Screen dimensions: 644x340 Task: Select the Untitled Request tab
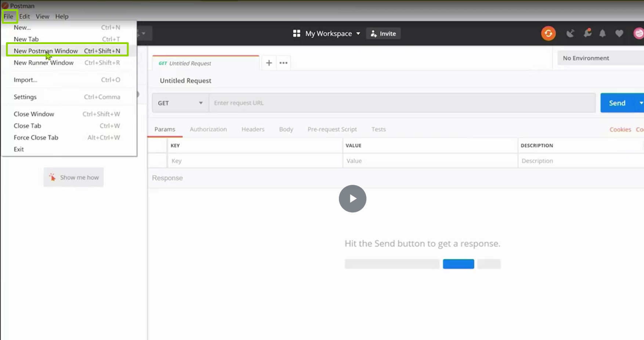[x=206, y=63]
